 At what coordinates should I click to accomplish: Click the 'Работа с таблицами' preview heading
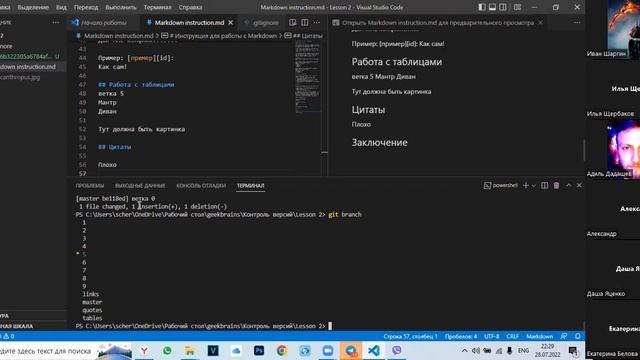click(397, 62)
